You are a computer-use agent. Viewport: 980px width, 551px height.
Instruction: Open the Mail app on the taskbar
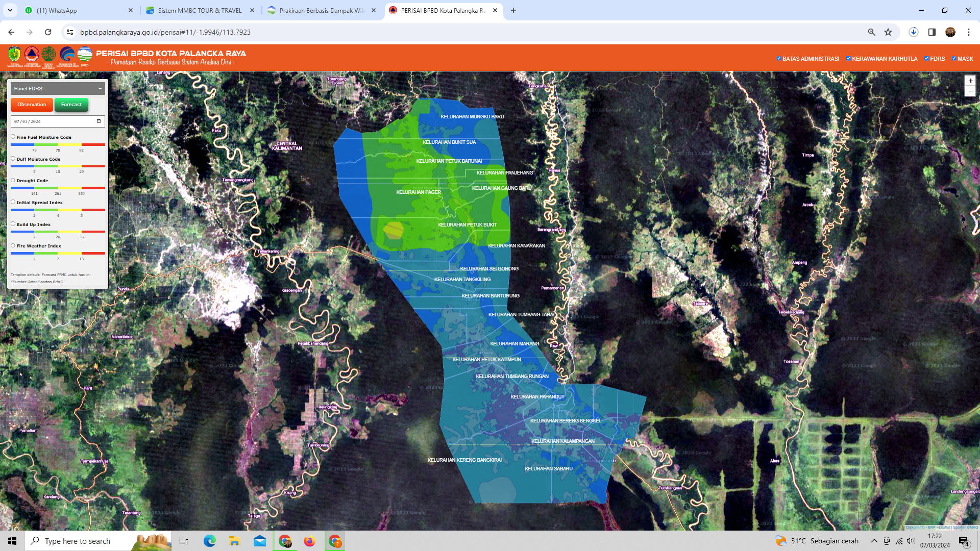click(x=260, y=541)
